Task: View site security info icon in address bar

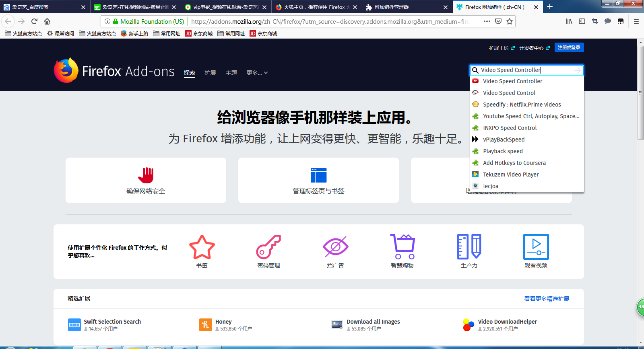Action: (107, 21)
